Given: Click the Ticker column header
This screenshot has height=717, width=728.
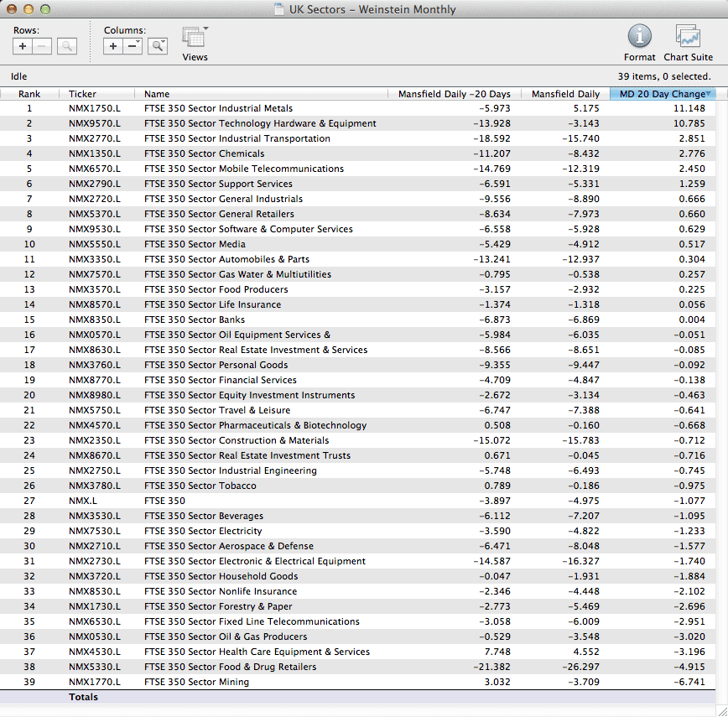Looking at the screenshot, I should click(x=82, y=94).
